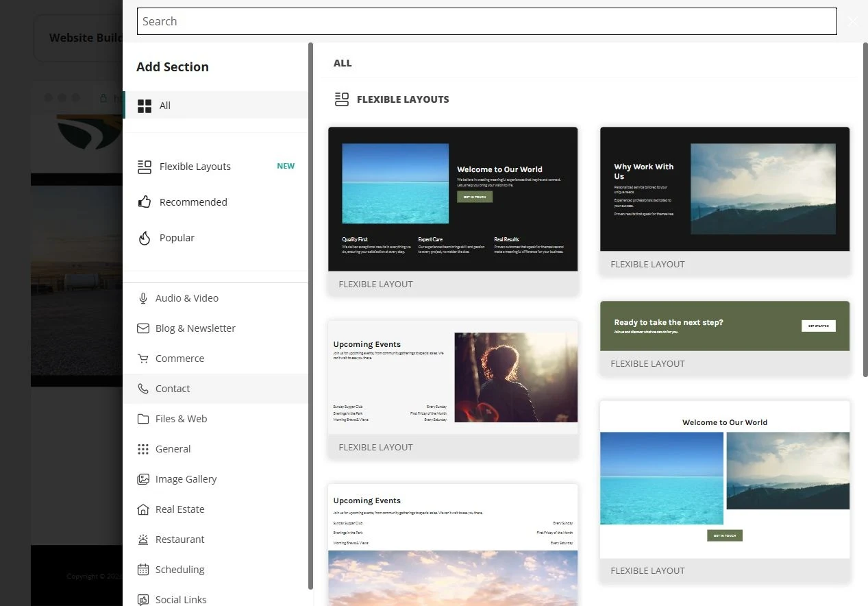868x606 pixels.
Task: Select the Files & Web label
Action: coord(181,419)
